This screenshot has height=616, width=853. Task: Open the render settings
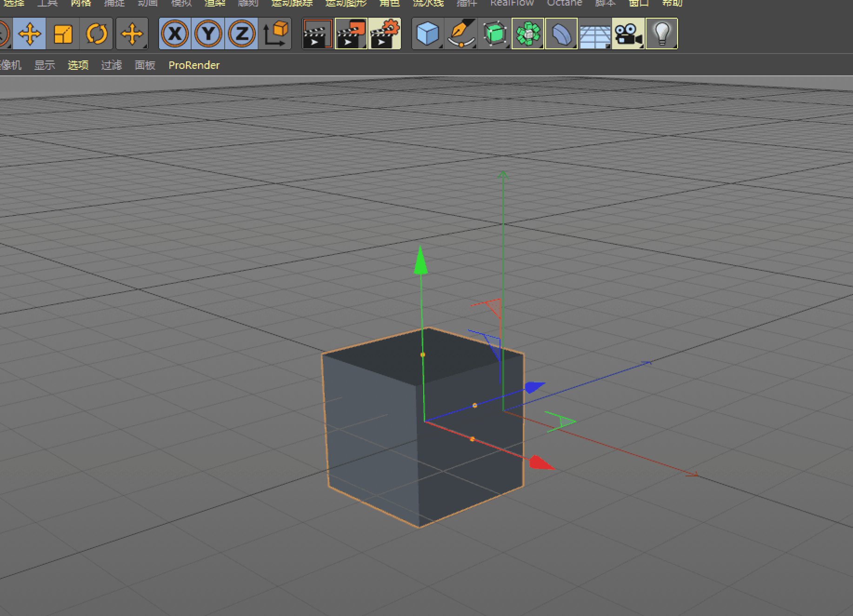(x=385, y=33)
